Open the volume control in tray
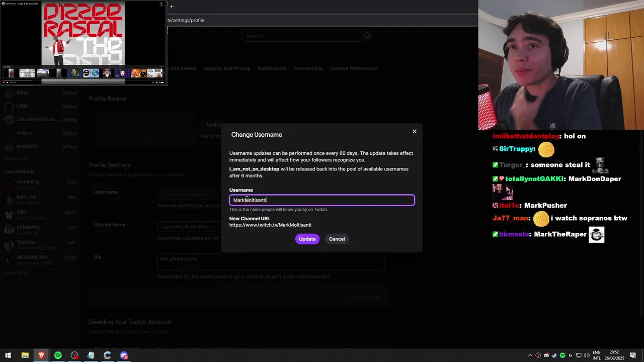The height and width of the screenshot is (362, 644). (x=587, y=355)
